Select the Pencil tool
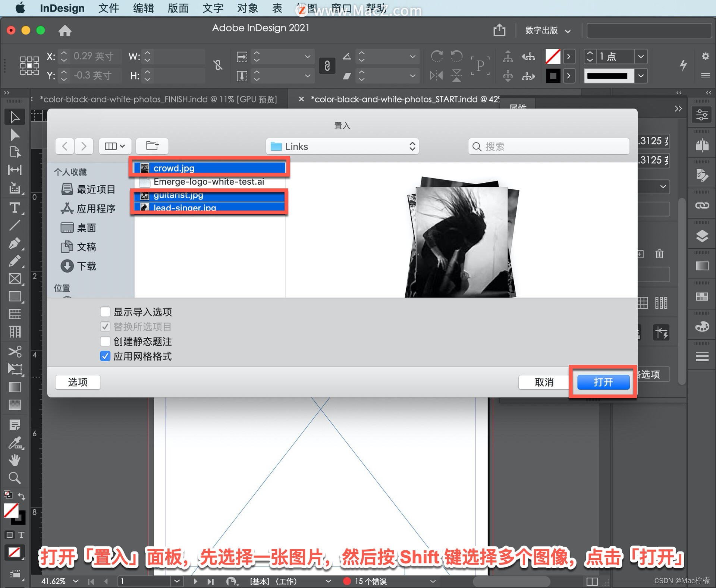The width and height of the screenshot is (716, 588). (x=15, y=261)
